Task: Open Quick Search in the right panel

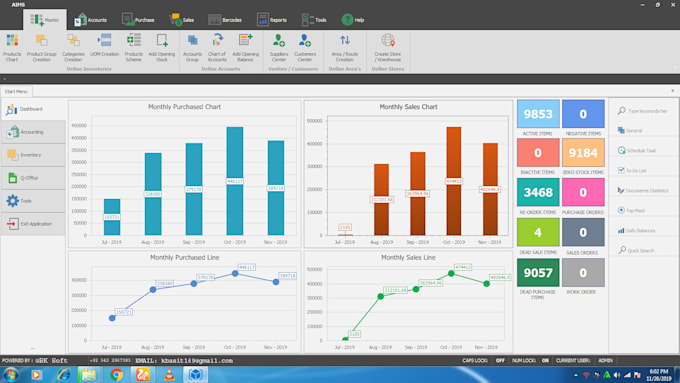Action: click(x=636, y=251)
